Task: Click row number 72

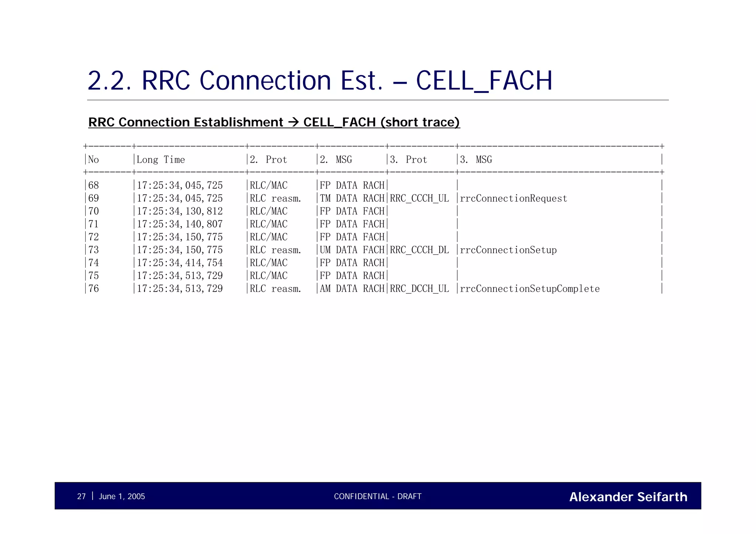Action: [x=93, y=237]
